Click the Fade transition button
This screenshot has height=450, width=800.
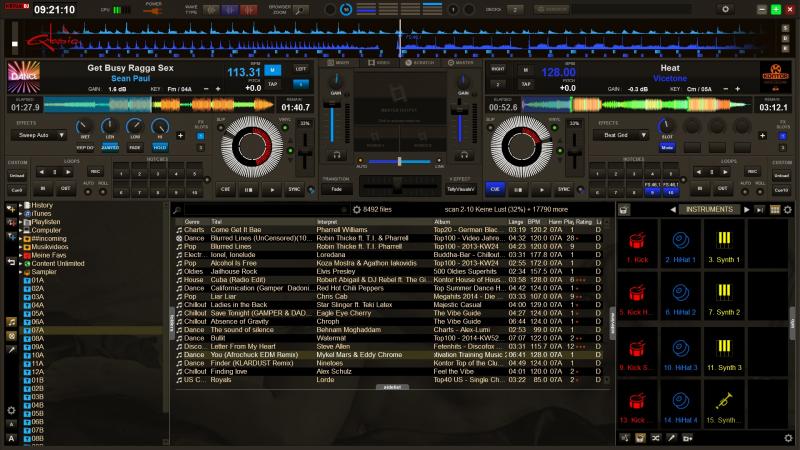point(337,188)
